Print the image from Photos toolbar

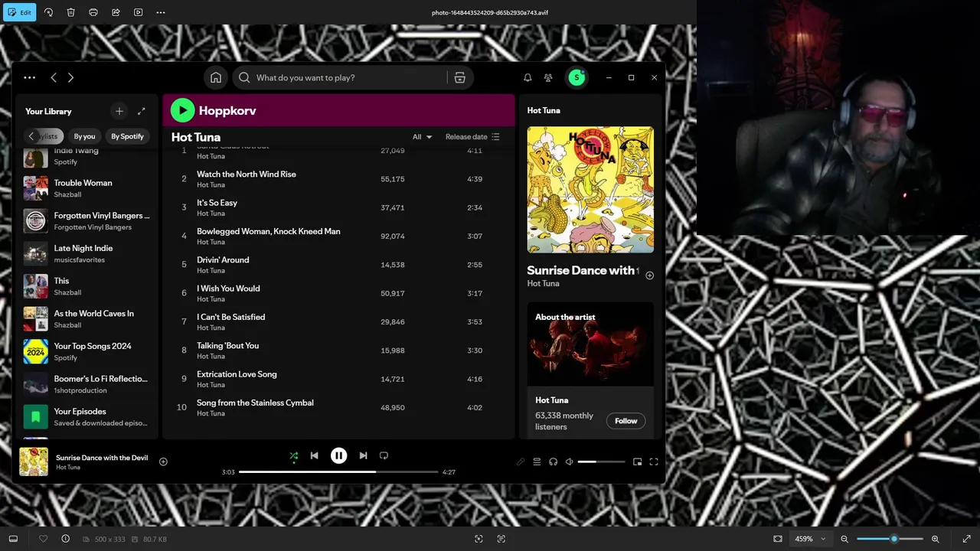point(93,12)
